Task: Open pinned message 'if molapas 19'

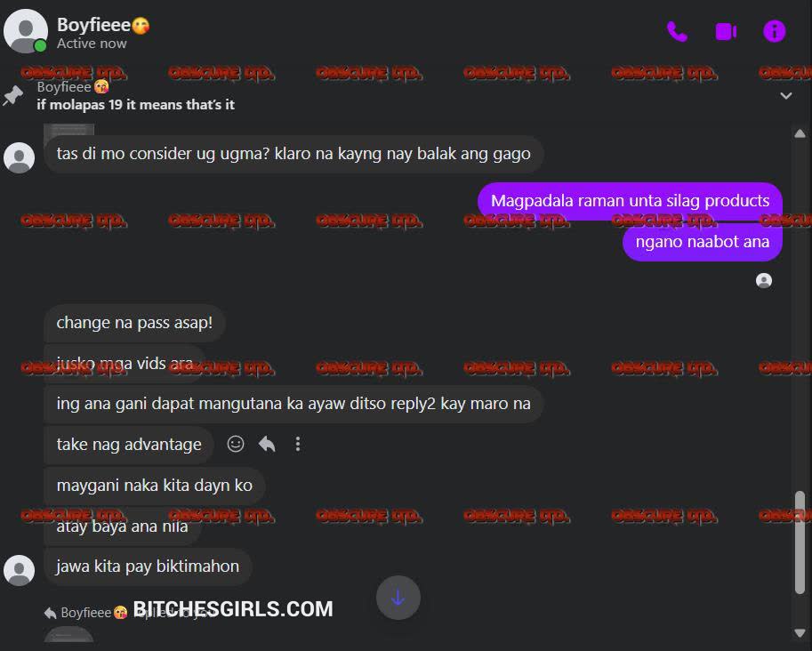Action: (136, 105)
